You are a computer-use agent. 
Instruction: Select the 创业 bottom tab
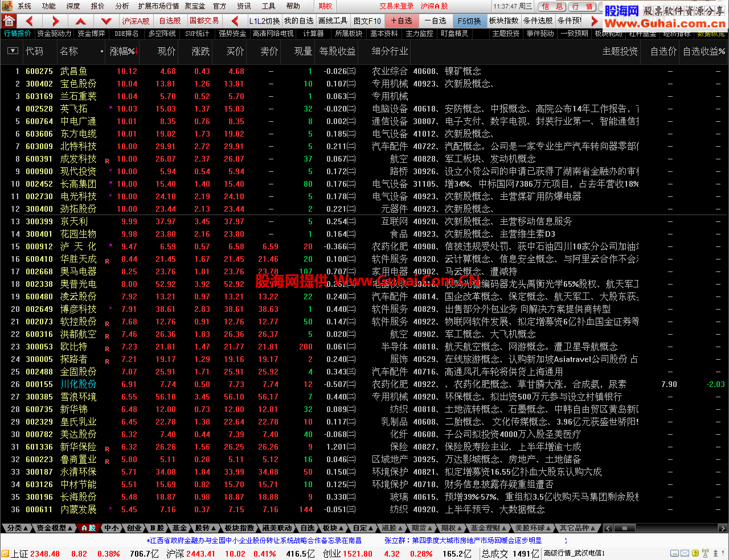coord(134,528)
